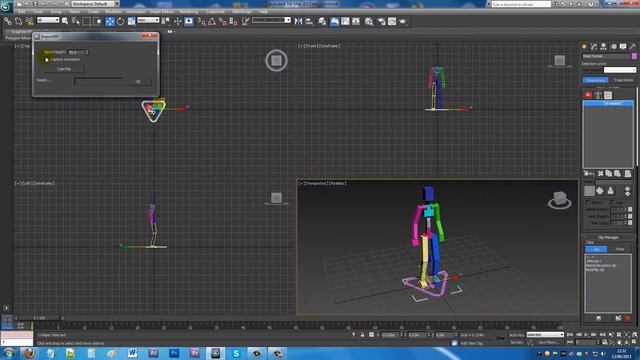This screenshot has width=640, height=360.
Task: Click the Select and Manipulate icon
Action: click(x=178, y=21)
